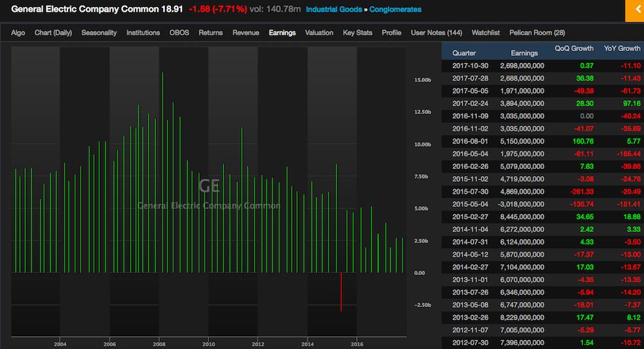Select quarter row 2012-07-30
644x349 pixels.
[542, 343]
